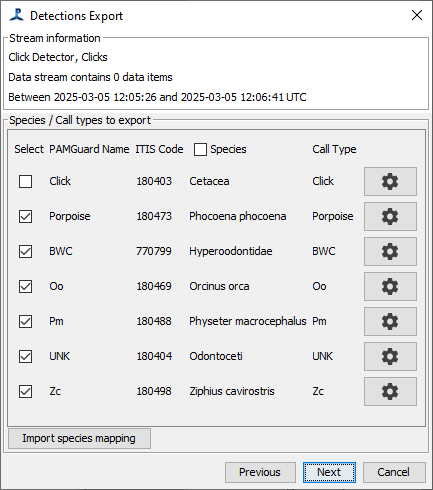Go to Next export step
433x490 pixels.
coord(329,472)
